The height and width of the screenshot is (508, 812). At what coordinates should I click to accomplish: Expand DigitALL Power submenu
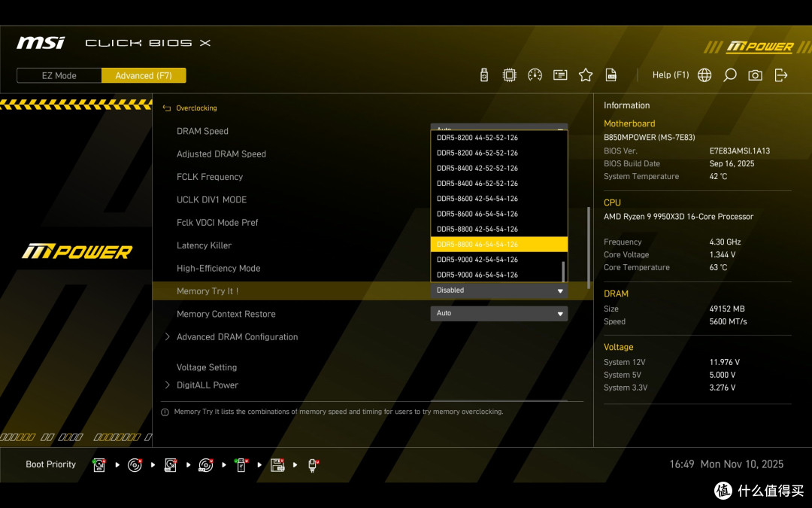[x=208, y=385]
